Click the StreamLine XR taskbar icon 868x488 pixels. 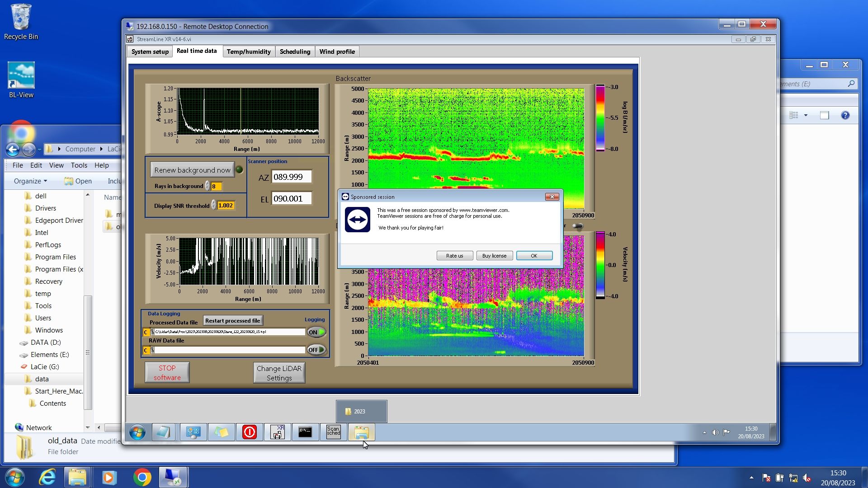[x=277, y=432]
